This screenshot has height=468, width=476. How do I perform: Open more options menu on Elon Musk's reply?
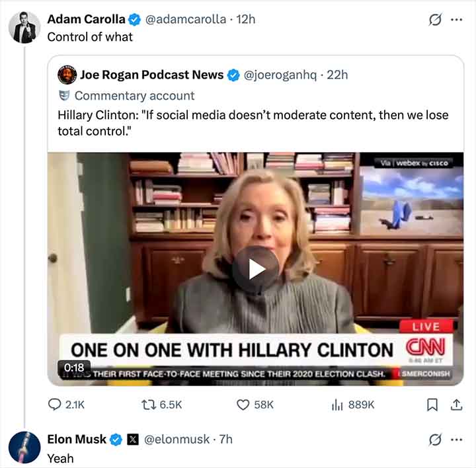456,440
